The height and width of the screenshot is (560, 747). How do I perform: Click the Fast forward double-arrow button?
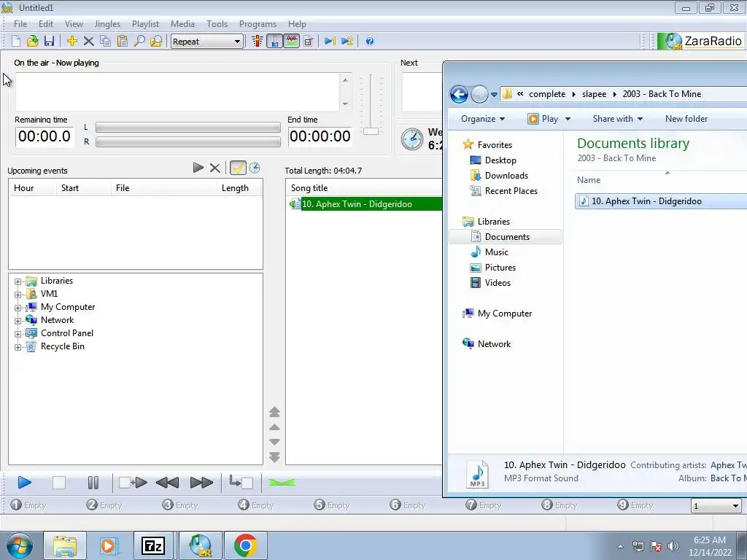(201, 483)
